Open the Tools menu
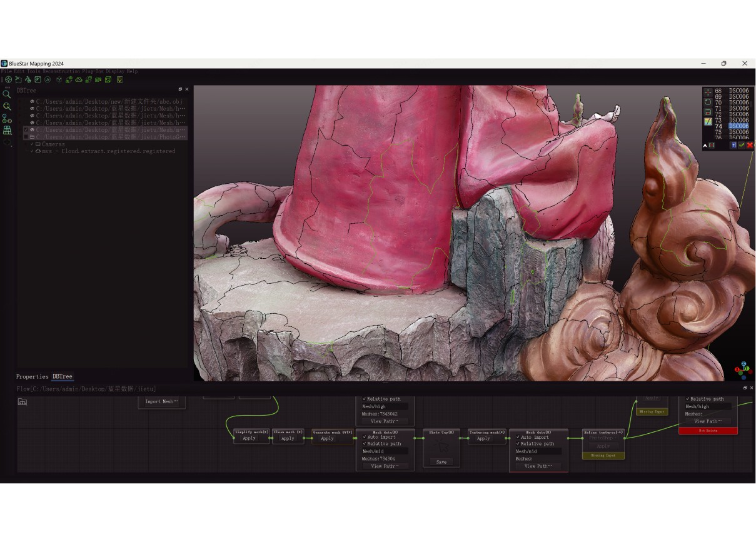 (x=34, y=71)
